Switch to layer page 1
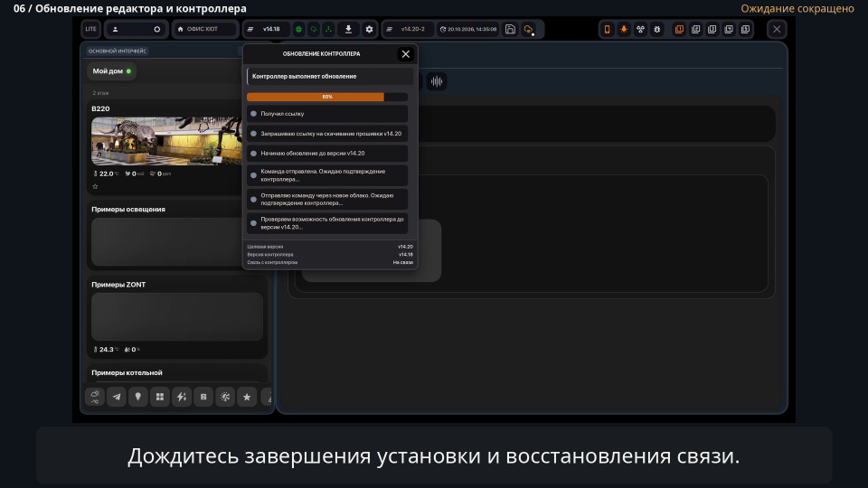Screen dimensions: 868x488 (x=679, y=29)
